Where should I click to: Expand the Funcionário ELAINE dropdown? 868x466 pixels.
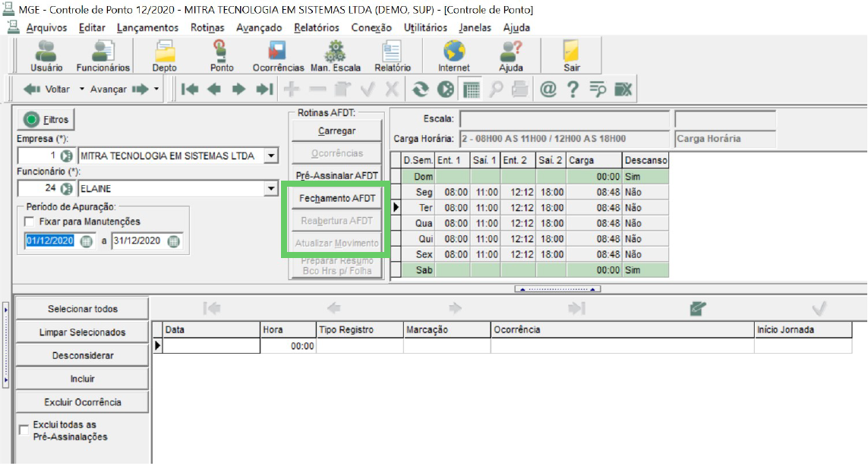tap(270, 189)
